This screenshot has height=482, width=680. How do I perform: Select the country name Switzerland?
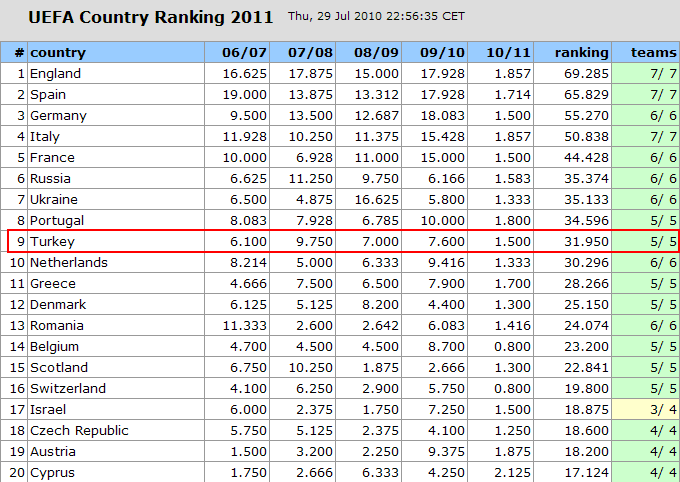pos(68,389)
